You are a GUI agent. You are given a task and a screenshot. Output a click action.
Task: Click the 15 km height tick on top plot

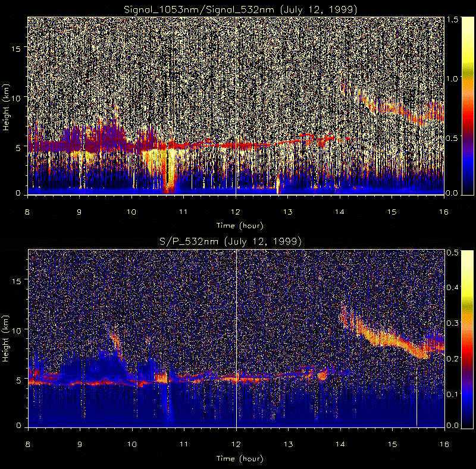[18, 49]
